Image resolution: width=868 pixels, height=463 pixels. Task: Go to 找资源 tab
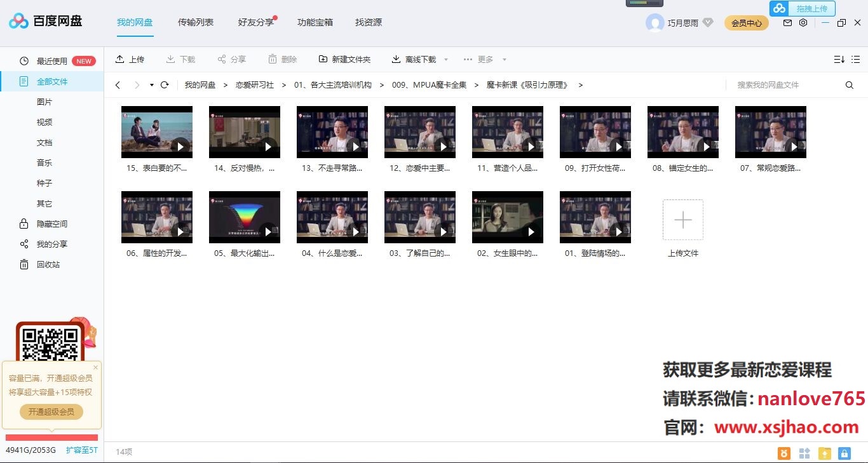click(x=369, y=22)
